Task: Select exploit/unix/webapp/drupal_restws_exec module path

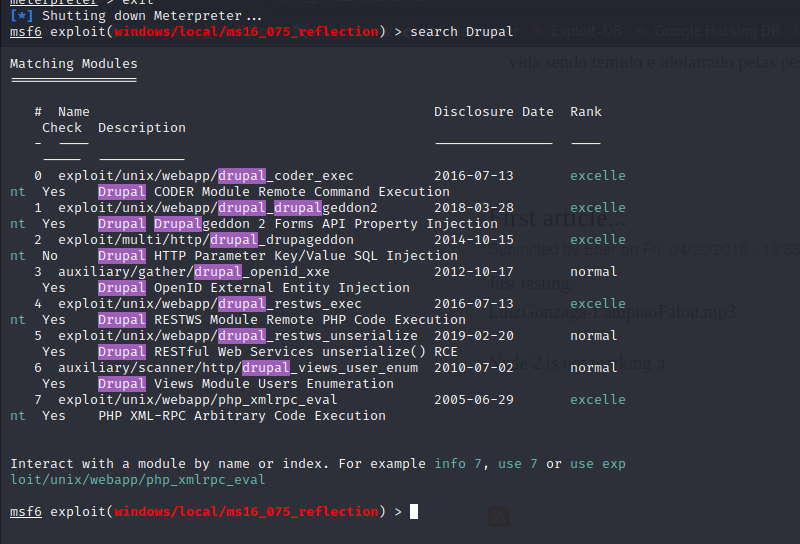Action: click(x=210, y=304)
